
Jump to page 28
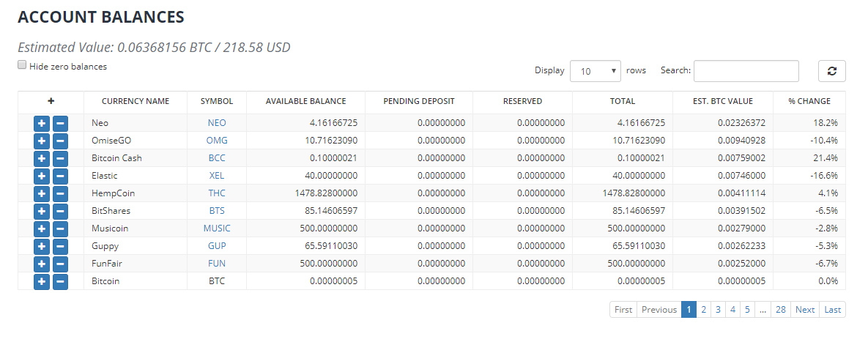coord(781,309)
